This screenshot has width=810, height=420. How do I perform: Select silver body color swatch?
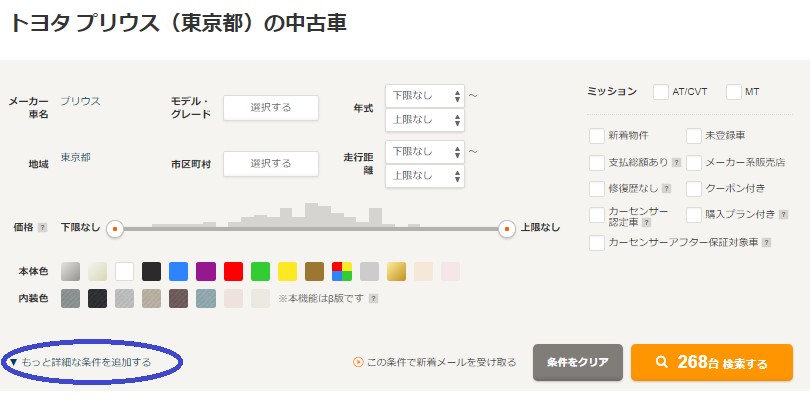coord(70,271)
